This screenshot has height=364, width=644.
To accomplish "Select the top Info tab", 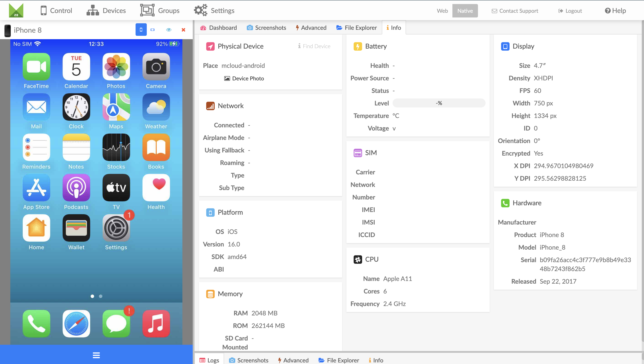I will tap(393, 28).
